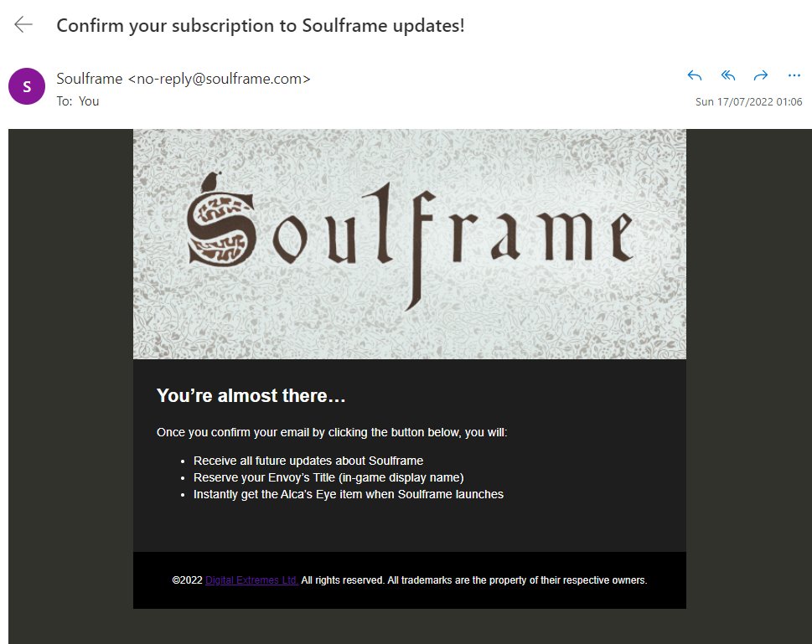Image resolution: width=812 pixels, height=644 pixels.
Task: Click 'Receive all future updates about Soulframe'
Action: pyautogui.click(x=308, y=461)
